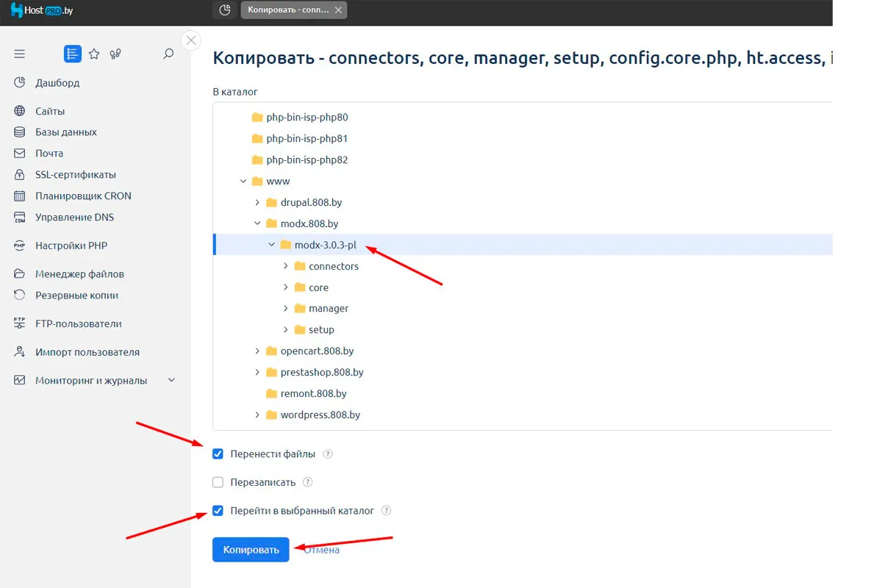Viewport: 882px width, 588px height.
Task: Expand drupal.808.by folder
Action: pos(257,203)
